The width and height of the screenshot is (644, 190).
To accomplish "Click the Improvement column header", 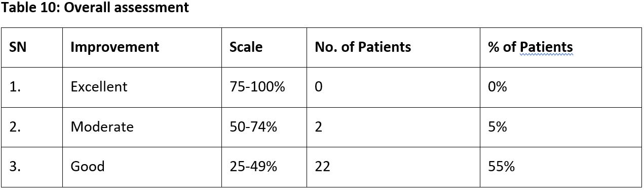I will [x=142, y=47].
